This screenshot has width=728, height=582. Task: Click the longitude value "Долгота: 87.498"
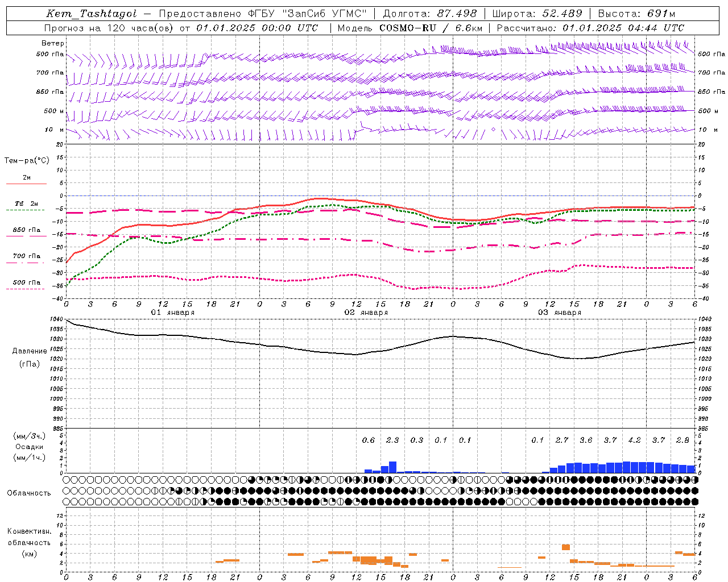(x=430, y=14)
